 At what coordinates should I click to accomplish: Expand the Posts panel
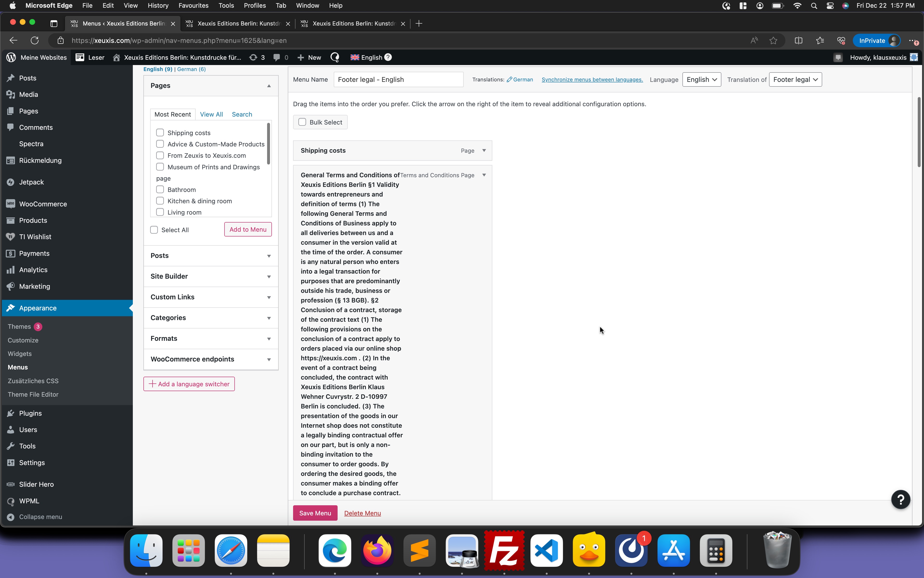coord(269,256)
